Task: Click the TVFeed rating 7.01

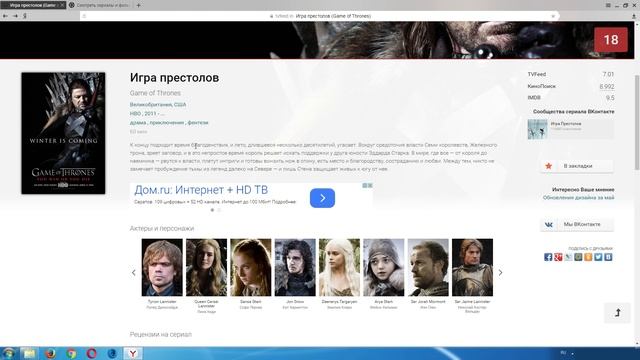Action: click(608, 74)
